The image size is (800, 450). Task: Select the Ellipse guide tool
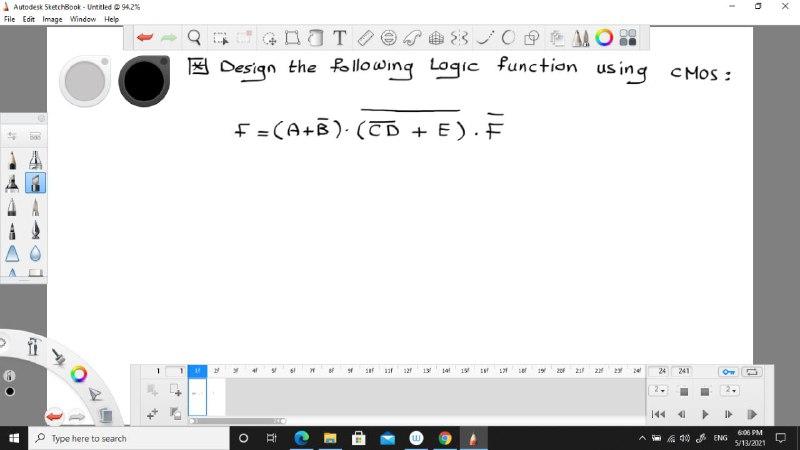pyautogui.click(x=389, y=38)
